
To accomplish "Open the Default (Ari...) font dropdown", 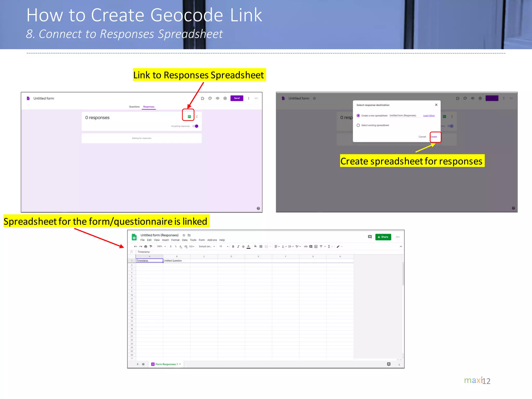I will pyautogui.click(x=207, y=247).
